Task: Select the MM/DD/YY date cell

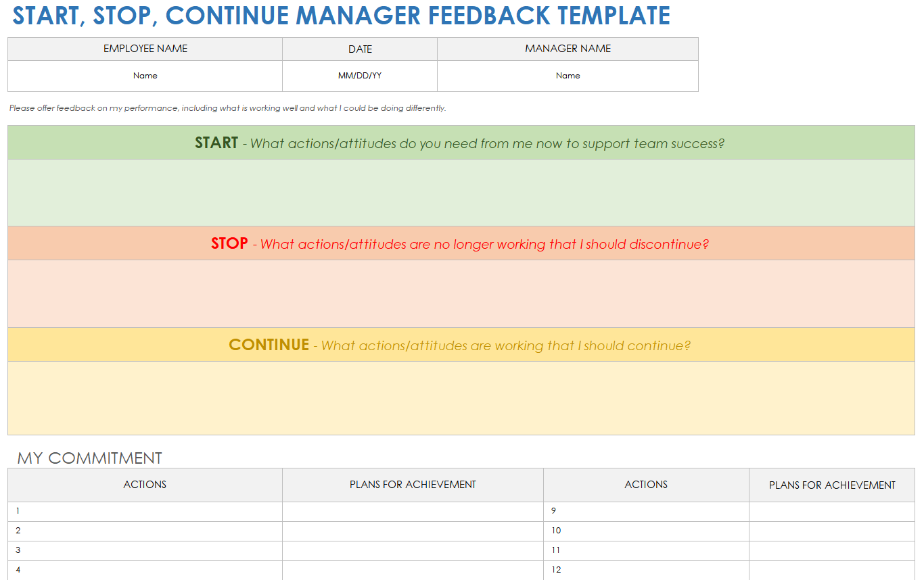Action: pos(359,76)
